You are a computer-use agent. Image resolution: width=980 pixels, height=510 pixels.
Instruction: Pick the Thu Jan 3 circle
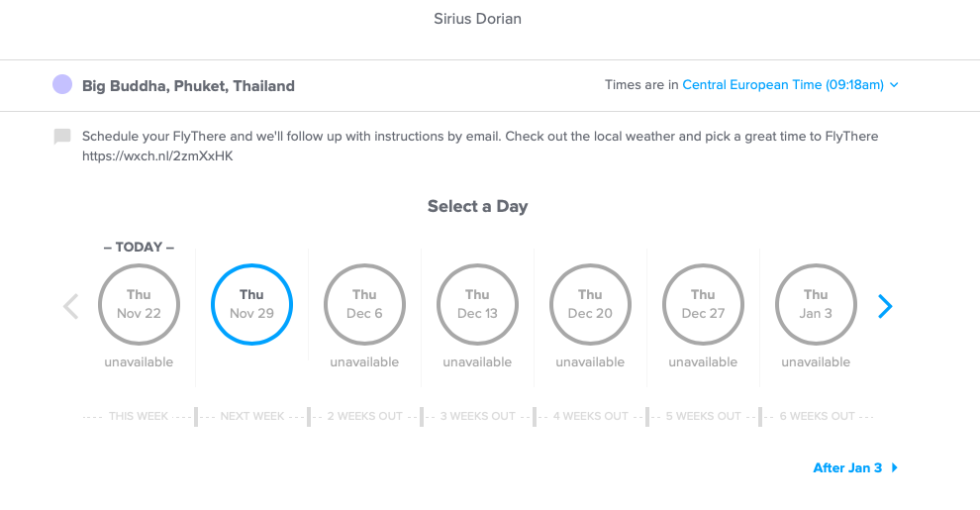tap(816, 304)
